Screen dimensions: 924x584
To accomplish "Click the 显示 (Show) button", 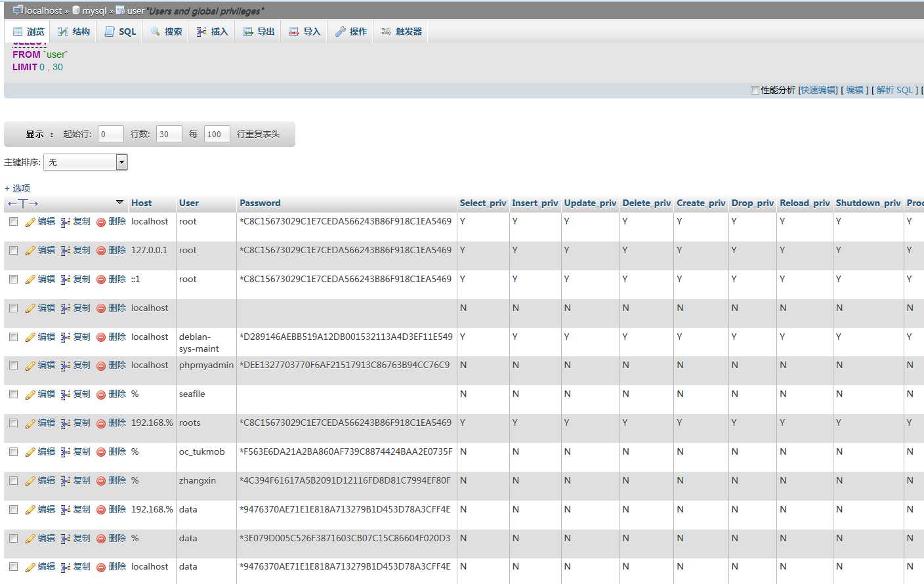I will (x=35, y=134).
